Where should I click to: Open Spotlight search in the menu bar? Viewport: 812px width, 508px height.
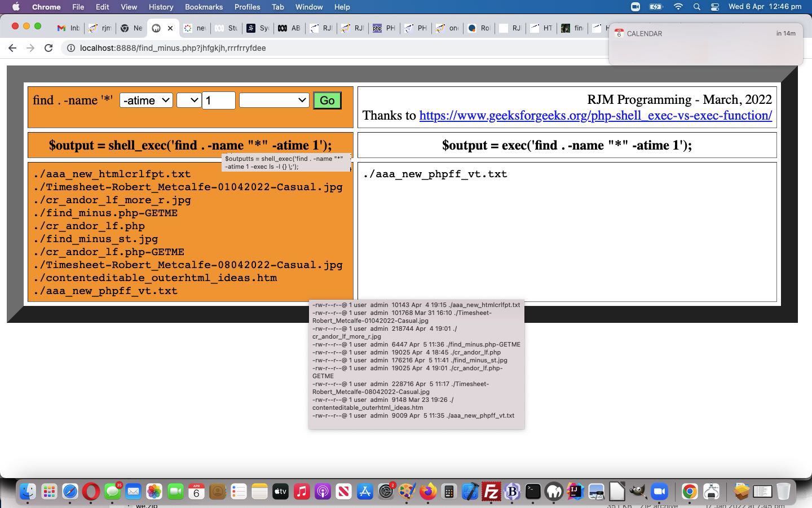(x=697, y=7)
